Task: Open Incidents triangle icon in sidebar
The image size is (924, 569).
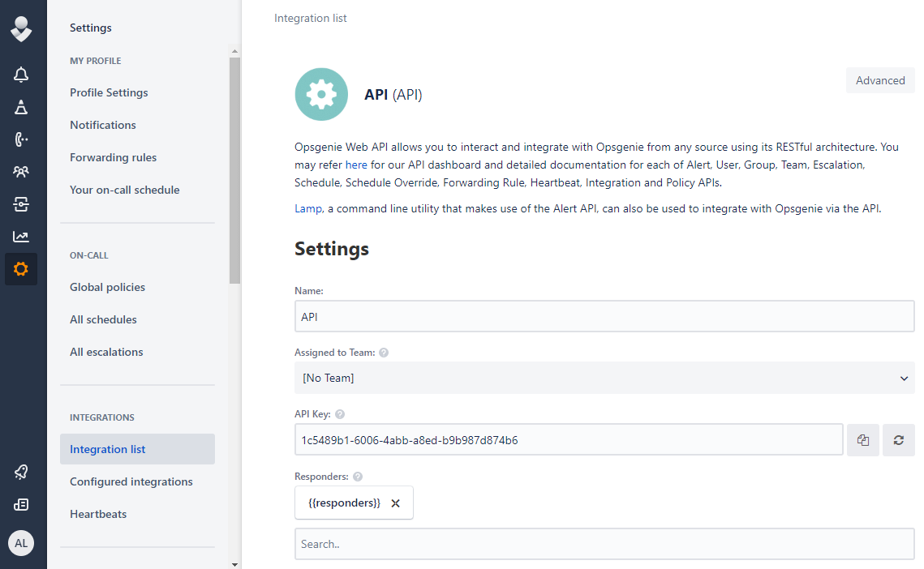Action: pyautogui.click(x=21, y=107)
